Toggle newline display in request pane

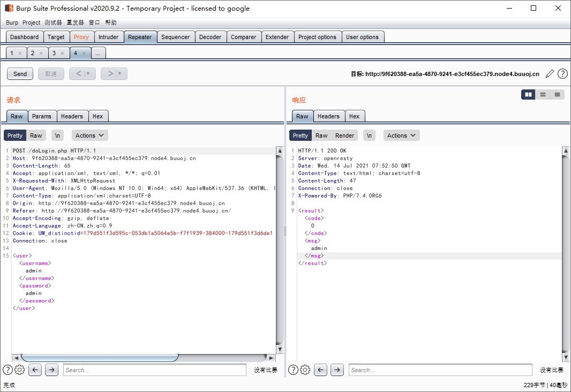(57, 135)
